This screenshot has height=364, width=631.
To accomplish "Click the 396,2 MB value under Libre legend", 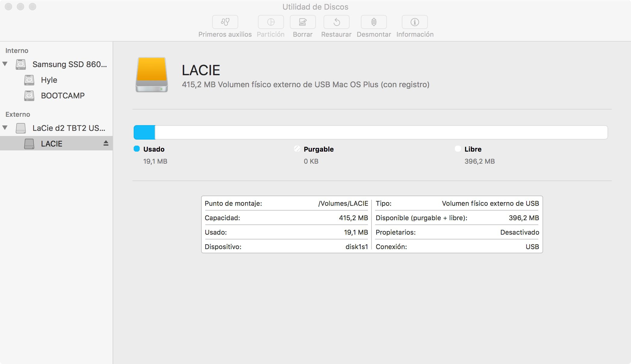I will click(x=480, y=161).
